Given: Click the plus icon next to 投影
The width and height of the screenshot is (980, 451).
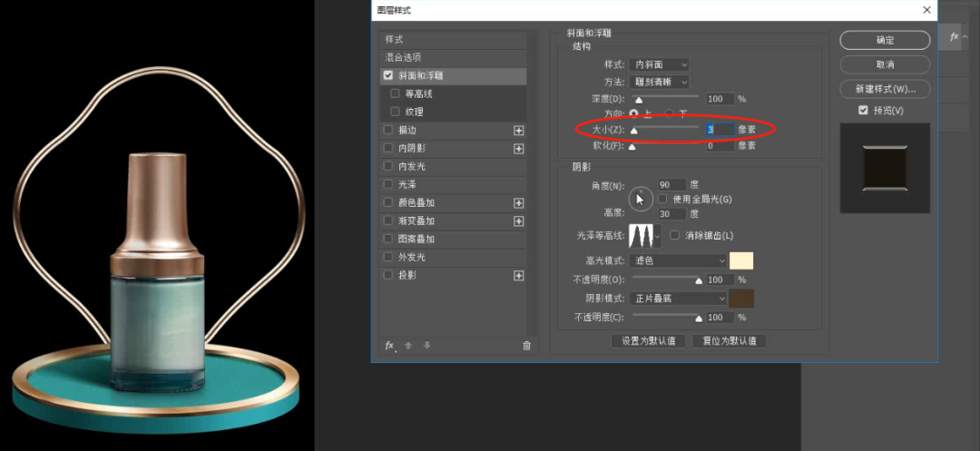Looking at the screenshot, I should pos(519,275).
